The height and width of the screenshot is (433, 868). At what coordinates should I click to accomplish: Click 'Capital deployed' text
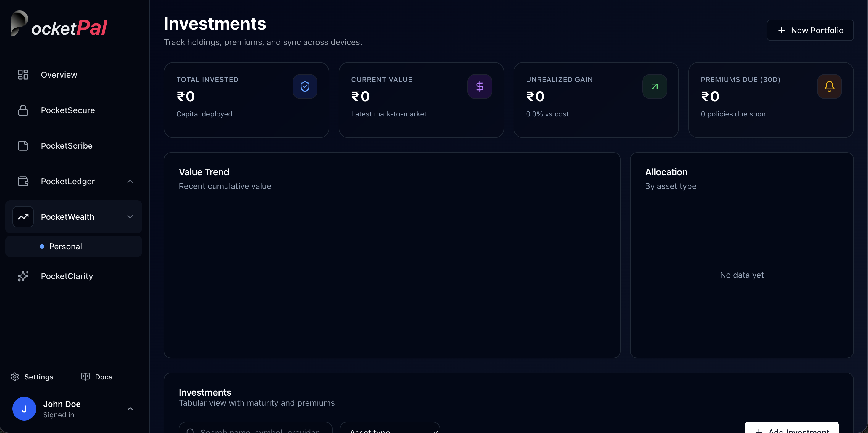tap(204, 114)
